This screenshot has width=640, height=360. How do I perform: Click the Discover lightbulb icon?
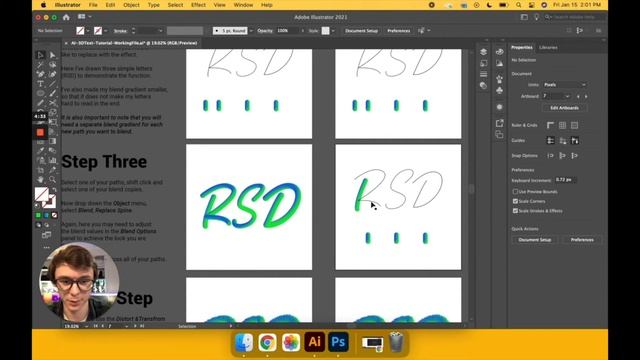[536, 17]
